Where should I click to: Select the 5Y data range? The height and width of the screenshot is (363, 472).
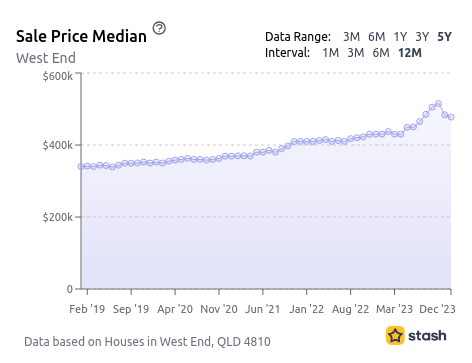tap(444, 37)
